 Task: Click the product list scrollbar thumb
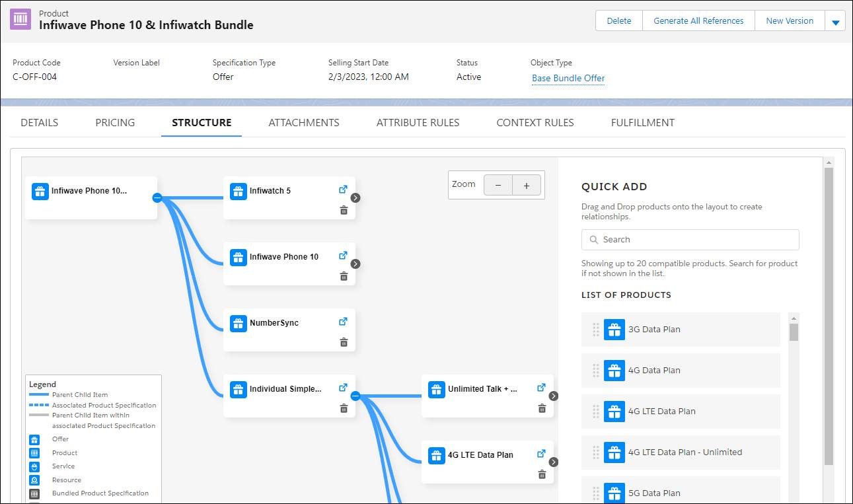(794, 332)
